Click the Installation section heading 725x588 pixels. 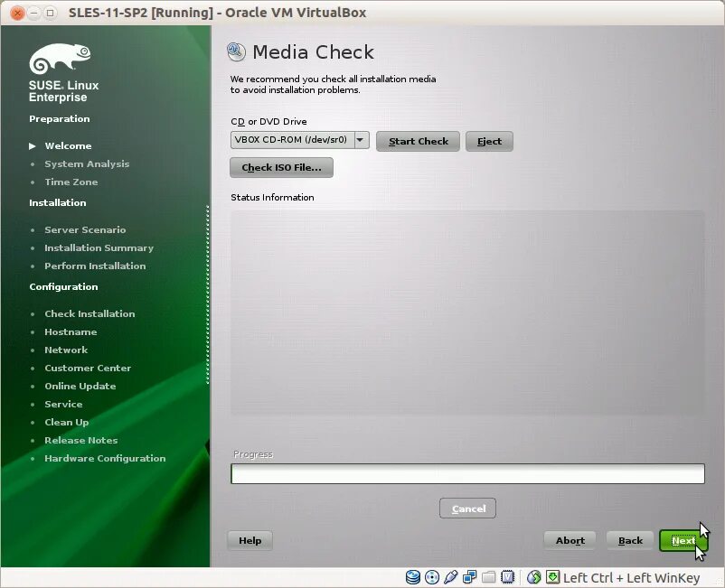click(x=57, y=203)
